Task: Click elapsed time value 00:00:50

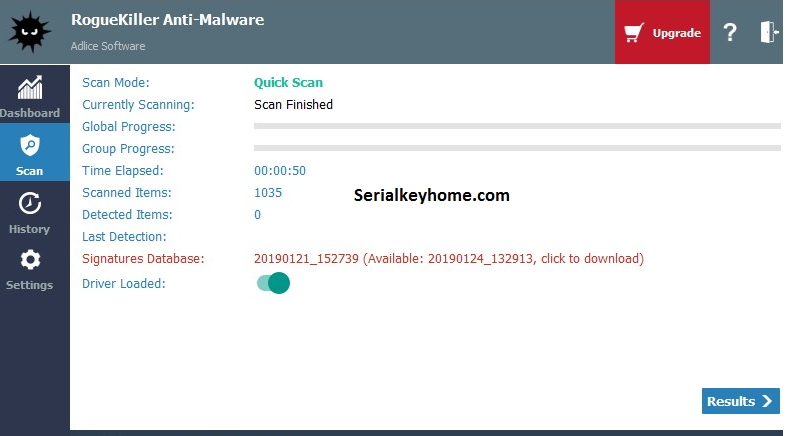Action: pos(280,171)
